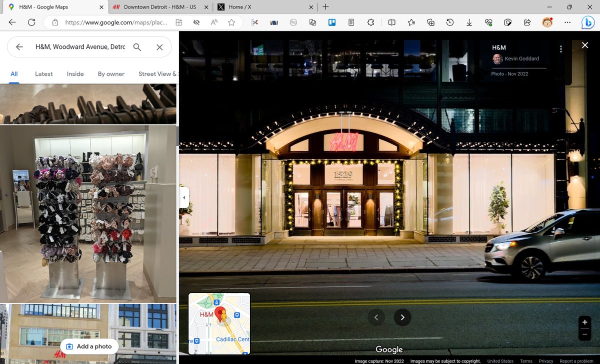
Task: Open the Extensions puzzle piece menu
Action: point(370,22)
